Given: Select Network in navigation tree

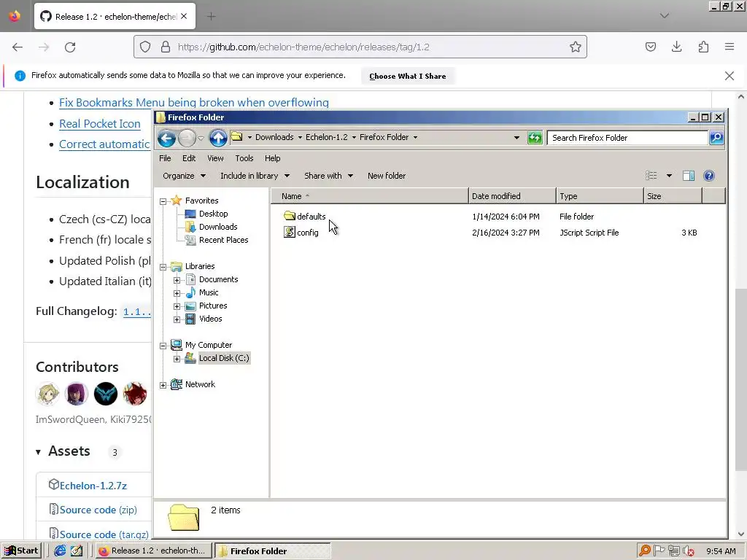Looking at the screenshot, I should pos(200,384).
